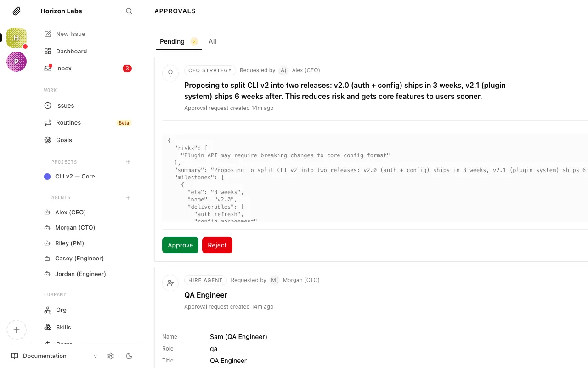Open Routines section

(88, 123)
